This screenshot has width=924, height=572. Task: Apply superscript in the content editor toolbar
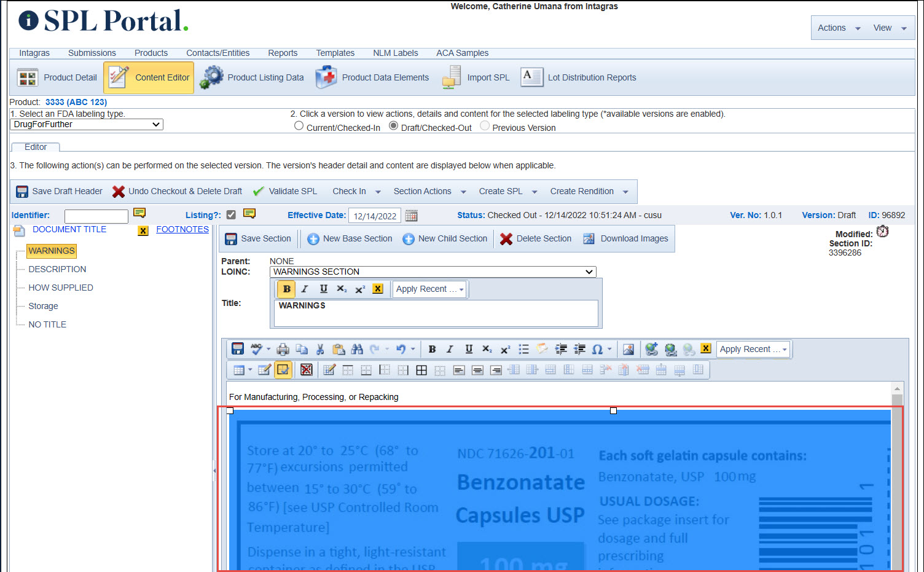coord(505,349)
